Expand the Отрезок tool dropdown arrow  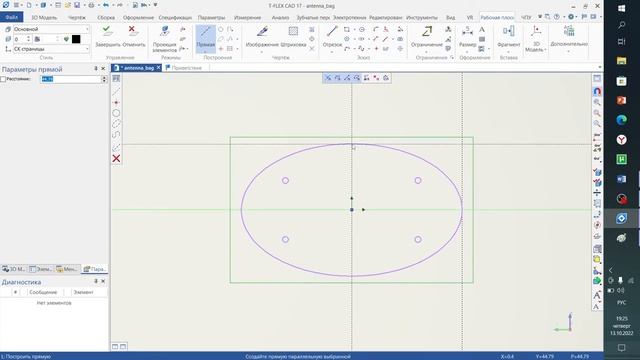[332, 52]
